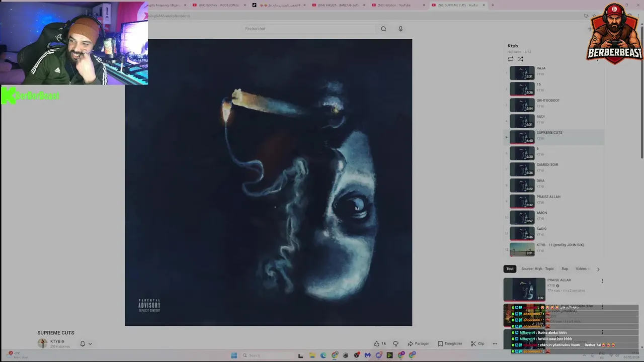Viewport: 644px width, 362px height.
Task: Click inside the Rechercher search field
Action: pyautogui.click(x=308, y=29)
